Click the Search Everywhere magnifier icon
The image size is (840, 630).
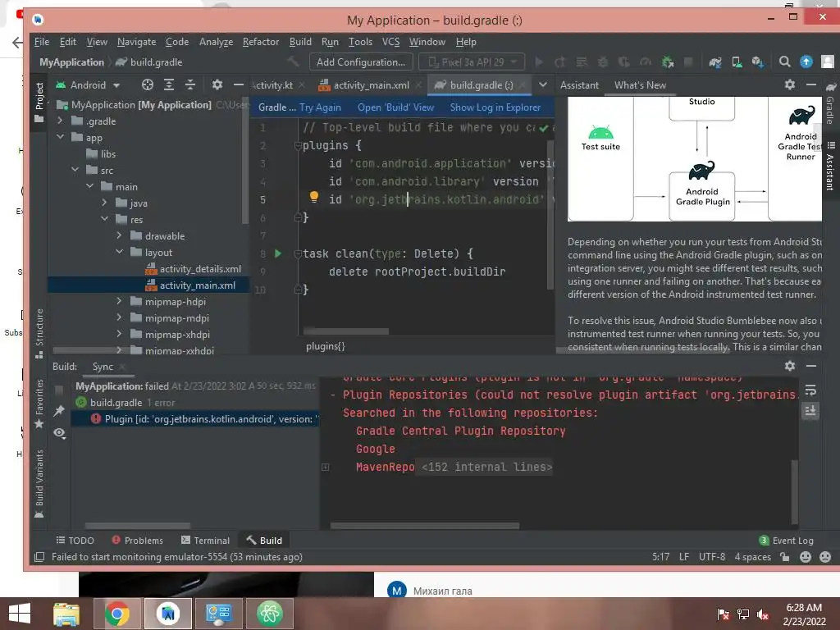(785, 62)
